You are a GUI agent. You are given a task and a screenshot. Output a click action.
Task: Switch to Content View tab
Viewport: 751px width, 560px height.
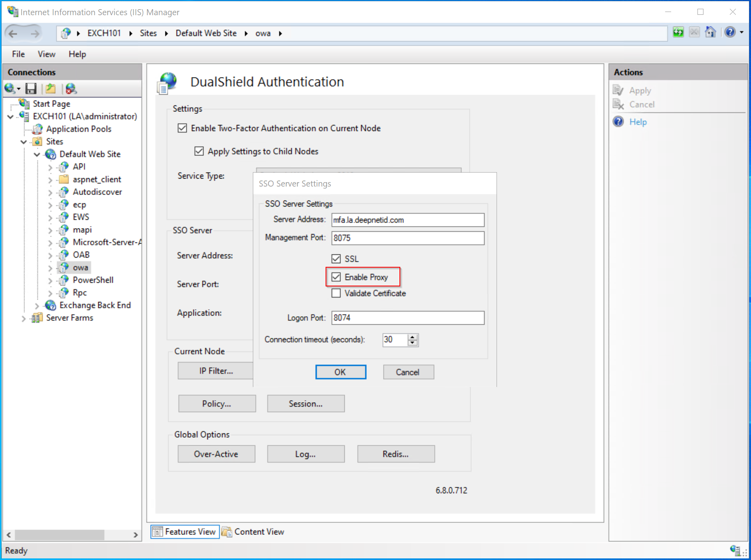[253, 532]
